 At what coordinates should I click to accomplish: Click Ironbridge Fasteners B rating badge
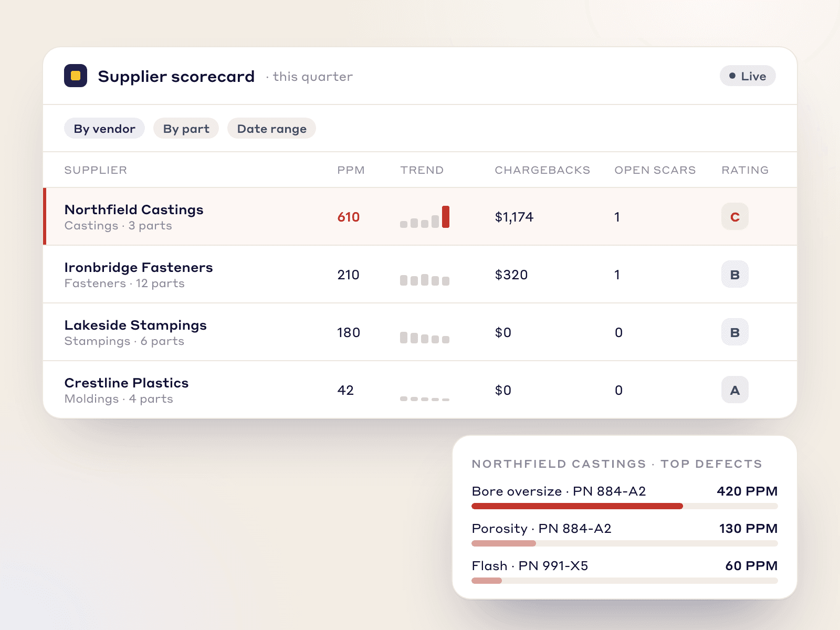click(735, 275)
